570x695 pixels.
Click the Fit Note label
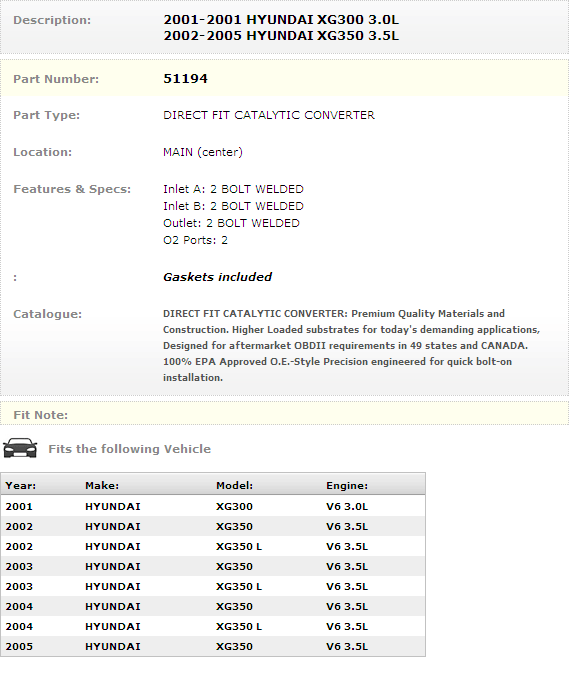[x=41, y=415]
